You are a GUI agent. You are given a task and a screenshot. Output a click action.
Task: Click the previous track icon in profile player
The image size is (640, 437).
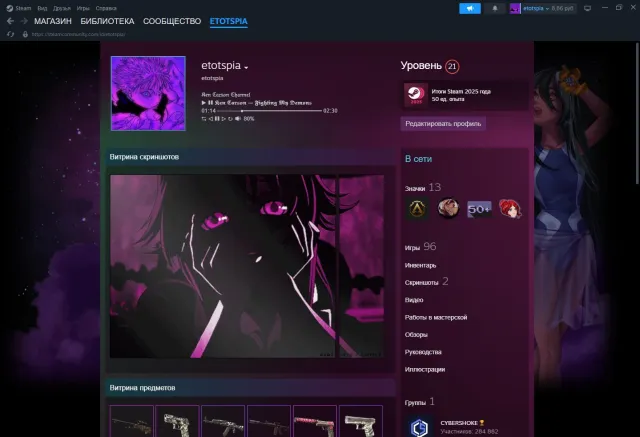(211, 119)
